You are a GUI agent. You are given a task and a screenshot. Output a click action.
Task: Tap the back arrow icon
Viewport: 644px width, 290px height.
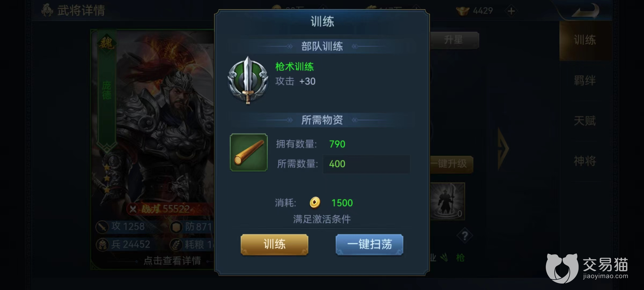click(586, 11)
